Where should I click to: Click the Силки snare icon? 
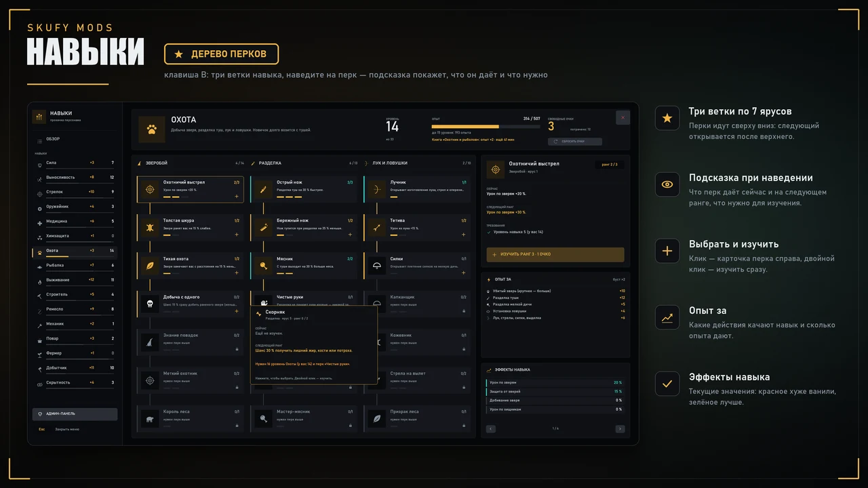pyautogui.click(x=376, y=266)
